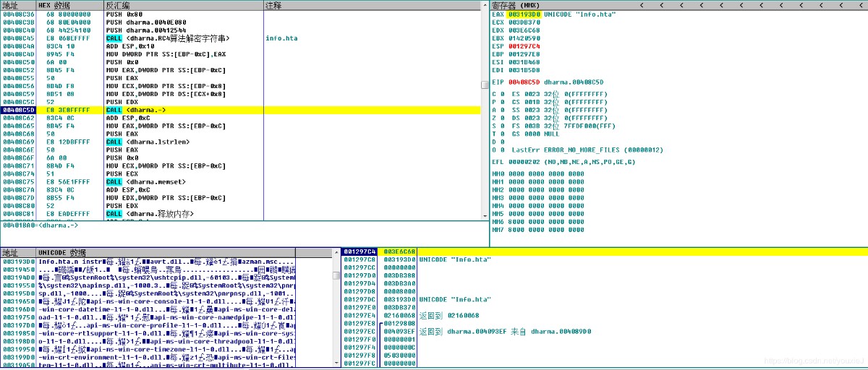The width and height of the screenshot is (868, 370).
Task: Select the ESP register value 001297C4
Action: 524,46
